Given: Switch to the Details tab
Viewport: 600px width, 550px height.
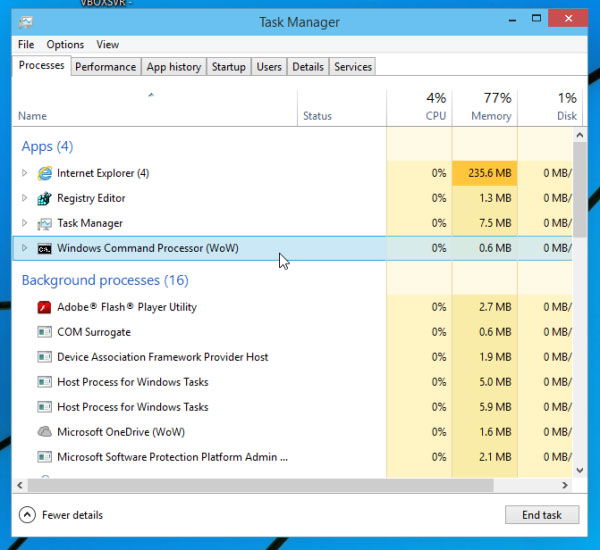Looking at the screenshot, I should click(x=308, y=67).
